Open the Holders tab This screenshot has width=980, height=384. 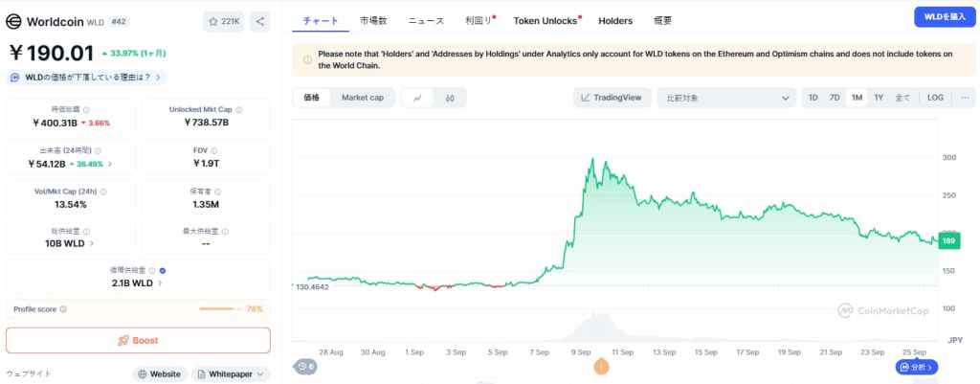(x=615, y=21)
